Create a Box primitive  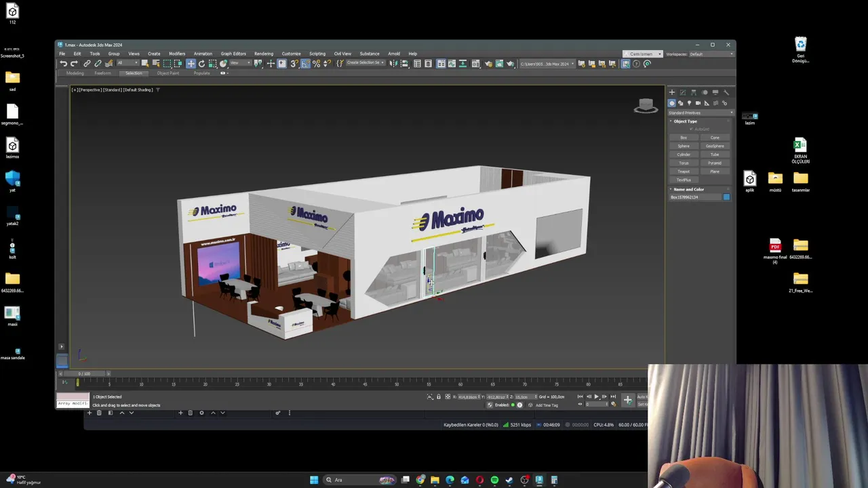tap(684, 138)
